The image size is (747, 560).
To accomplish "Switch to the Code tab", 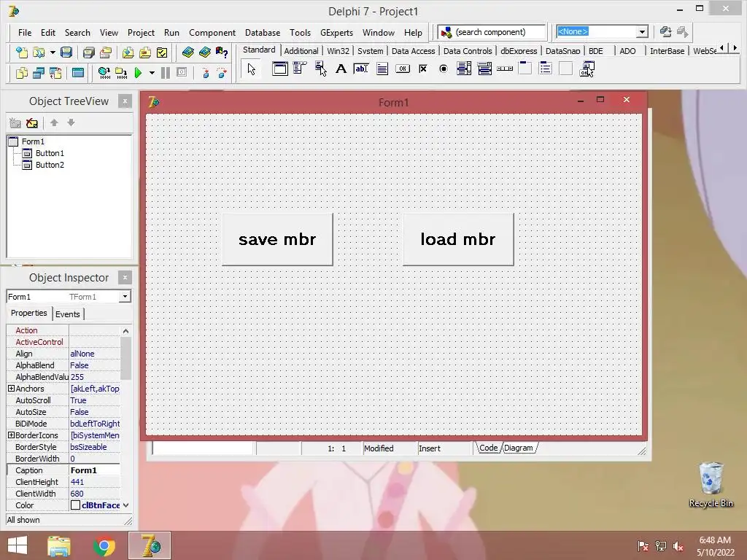I will click(x=488, y=448).
